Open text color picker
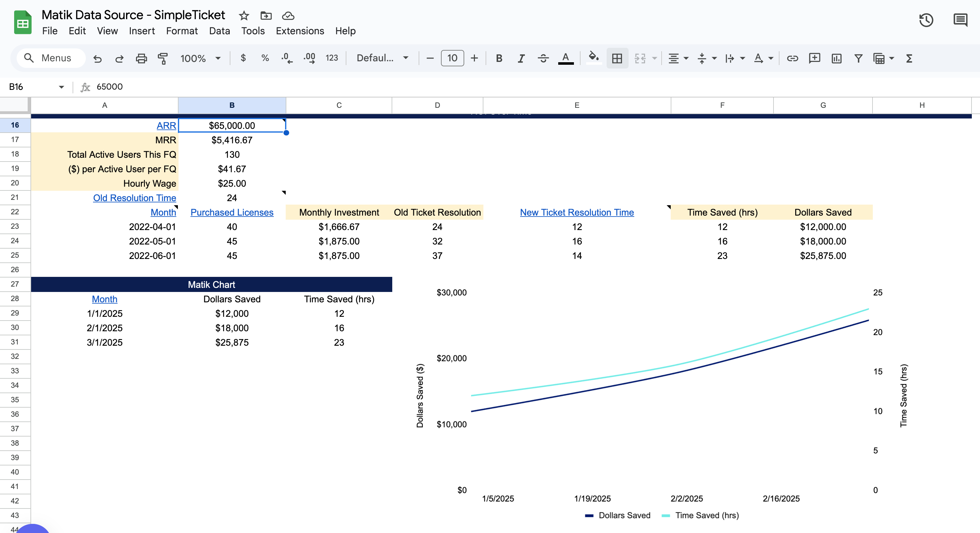Screen dimensions: 980x533 click(566, 58)
